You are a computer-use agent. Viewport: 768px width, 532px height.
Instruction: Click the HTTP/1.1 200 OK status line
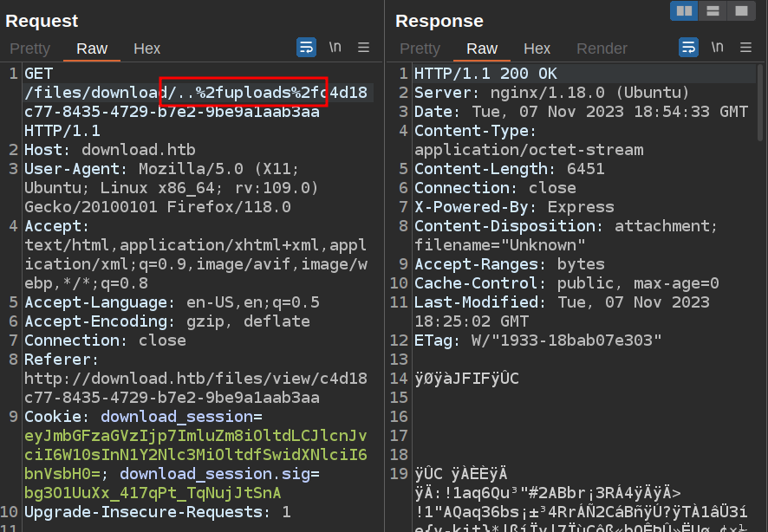[x=485, y=74]
